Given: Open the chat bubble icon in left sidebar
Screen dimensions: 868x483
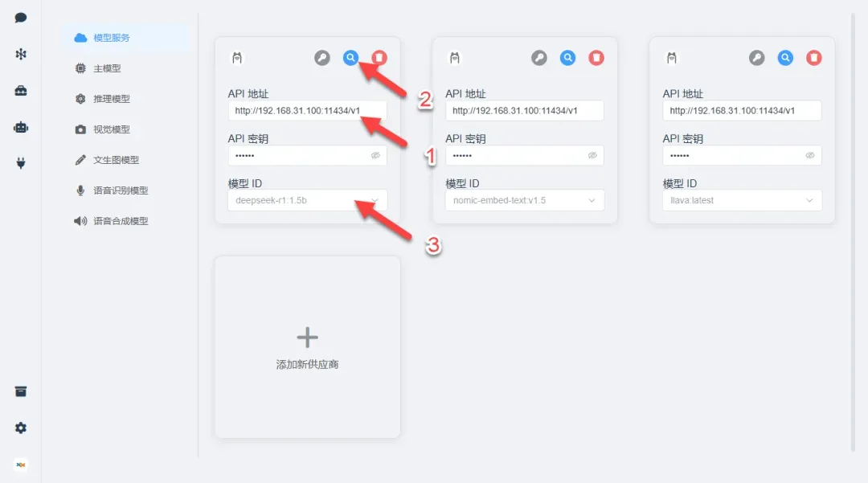Looking at the screenshot, I should pos(20,18).
